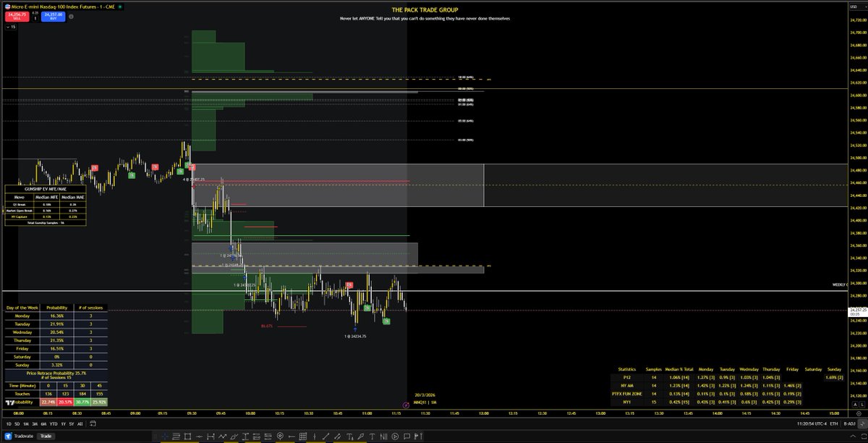Viewport: 868px width, 443px height.
Task: Select the vertical bars pattern tool
Action: [383, 436]
